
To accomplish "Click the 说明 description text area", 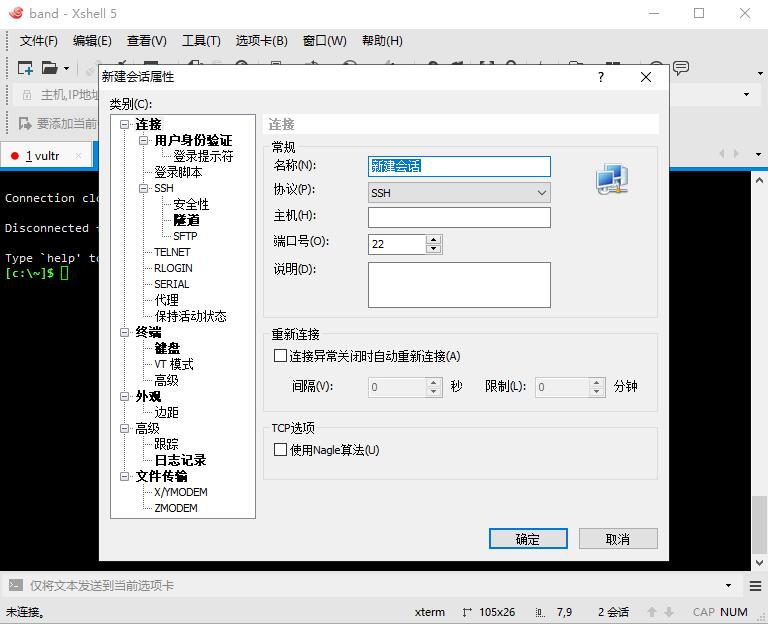I will click(x=459, y=285).
